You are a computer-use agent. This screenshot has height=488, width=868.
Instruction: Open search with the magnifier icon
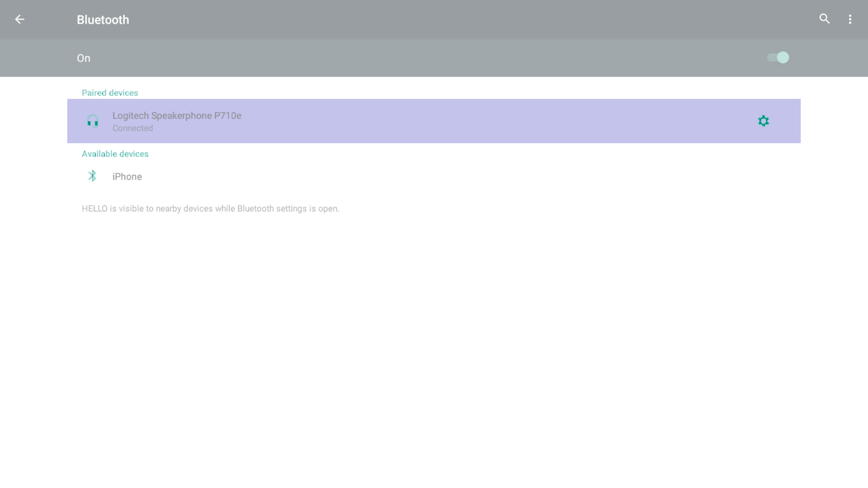click(824, 19)
